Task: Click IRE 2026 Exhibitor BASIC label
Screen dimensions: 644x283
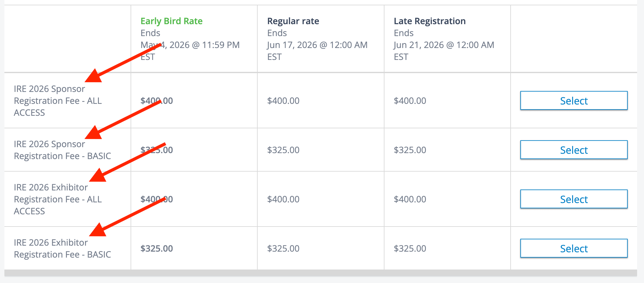Action: [62, 248]
